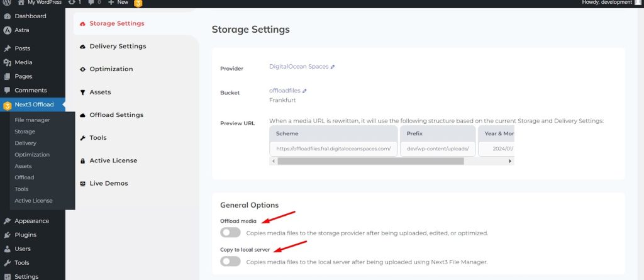Open the Storage submenu item
Screen dimensions: 644x280
pyautogui.click(x=25, y=132)
